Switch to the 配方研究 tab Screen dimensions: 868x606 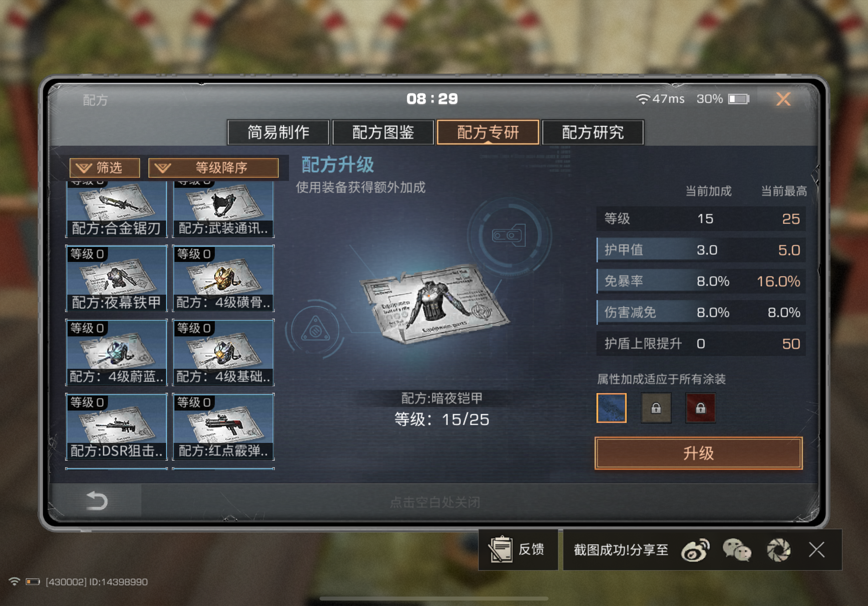(x=592, y=132)
